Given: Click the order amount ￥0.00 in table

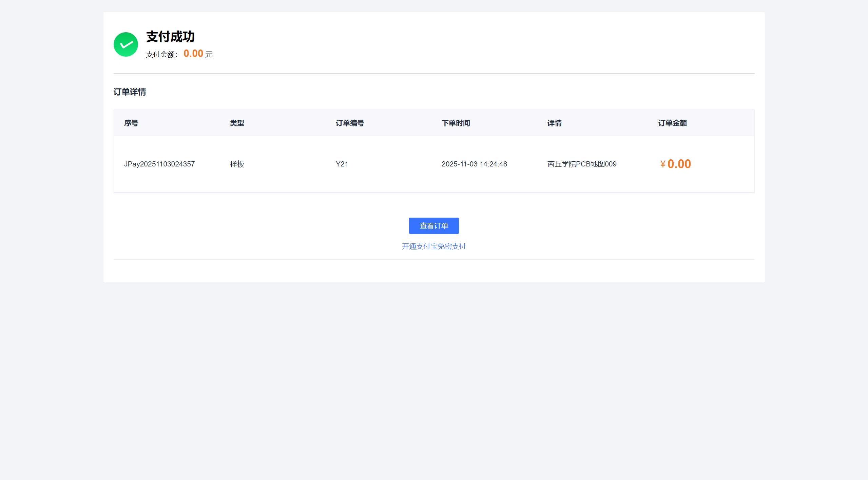Looking at the screenshot, I should 679,164.
